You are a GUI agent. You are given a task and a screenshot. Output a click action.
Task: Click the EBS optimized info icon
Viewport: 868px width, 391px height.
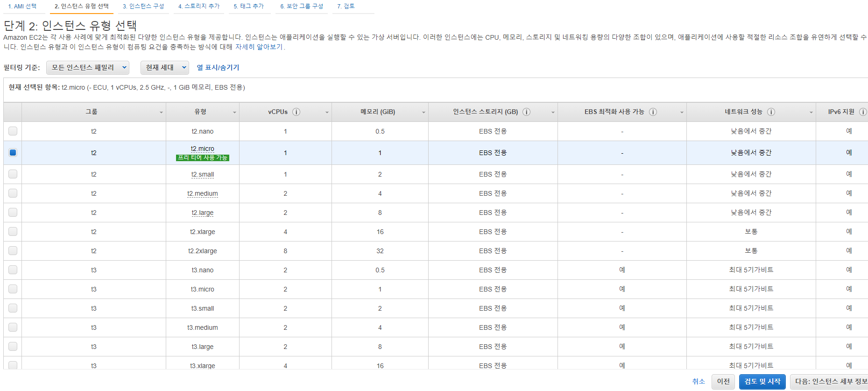click(653, 112)
